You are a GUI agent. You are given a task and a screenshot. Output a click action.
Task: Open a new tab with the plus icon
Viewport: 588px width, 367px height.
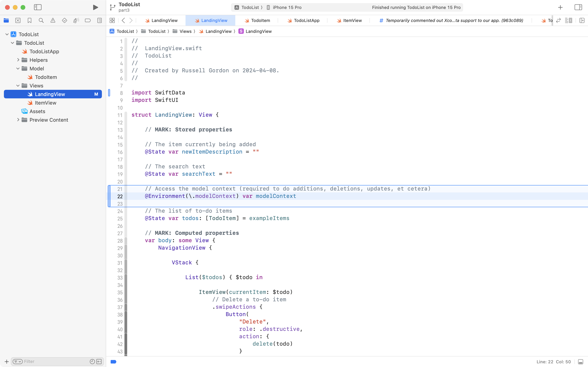pyautogui.click(x=560, y=7)
